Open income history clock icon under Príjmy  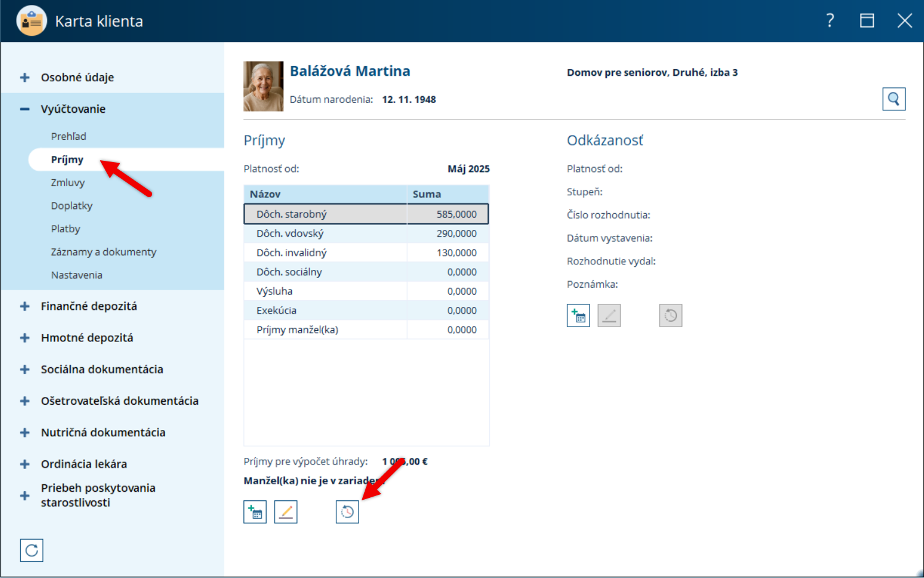[x=347, y=512]
